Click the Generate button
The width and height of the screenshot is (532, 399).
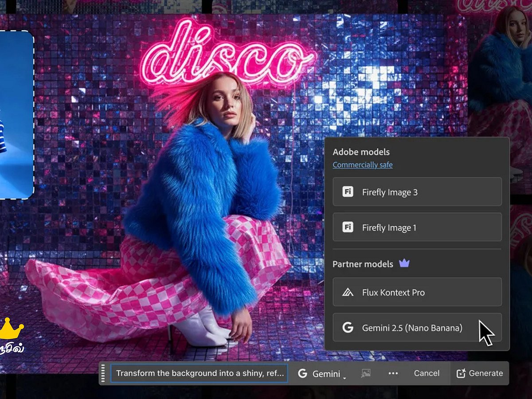480,373
